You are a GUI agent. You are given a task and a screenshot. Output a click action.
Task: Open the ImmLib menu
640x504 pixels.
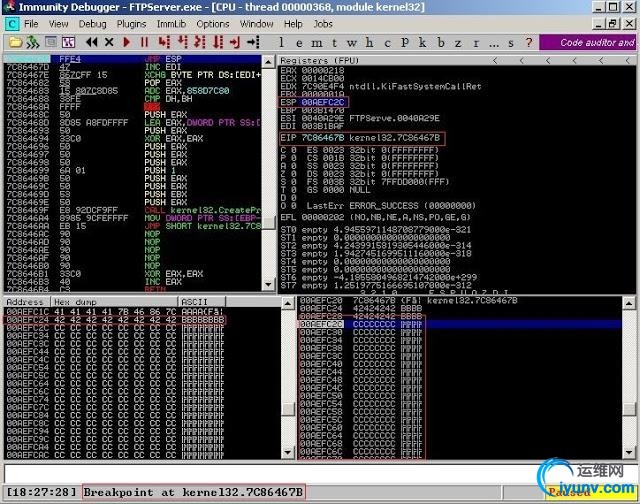(x=171, y=24)
